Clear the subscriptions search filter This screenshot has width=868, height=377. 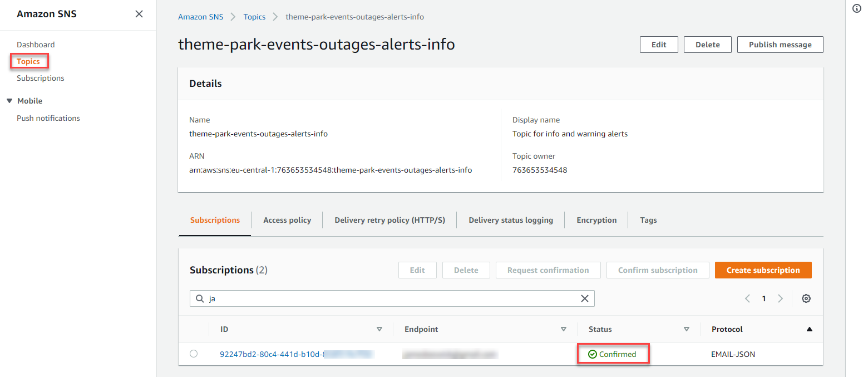(x=585, y=298)
